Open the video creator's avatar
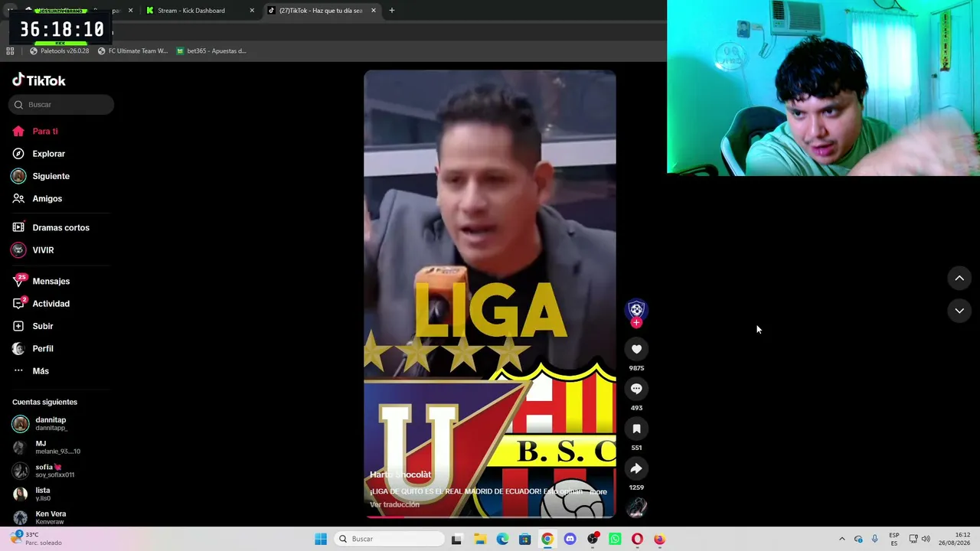This screenshot has height=551, width=980. [636, 309]
